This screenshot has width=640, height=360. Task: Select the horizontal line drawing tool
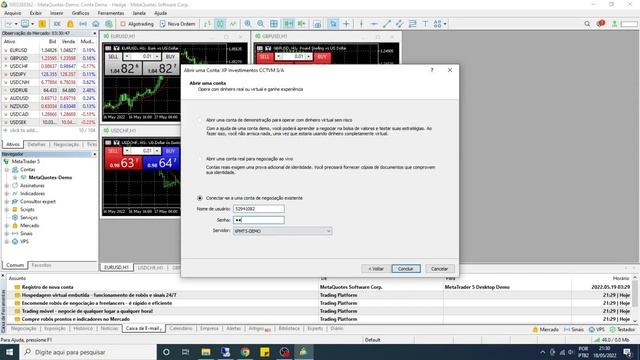(373, 24)
